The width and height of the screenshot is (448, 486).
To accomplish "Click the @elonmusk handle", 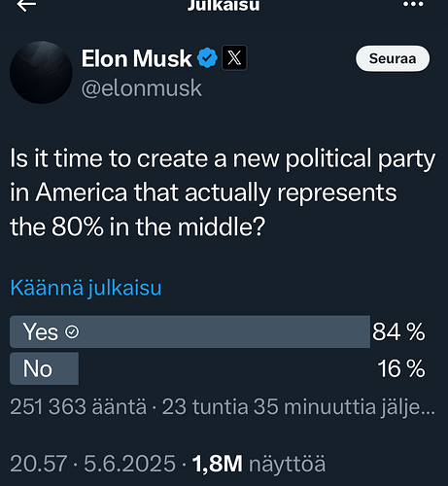I will click(142, 88).
